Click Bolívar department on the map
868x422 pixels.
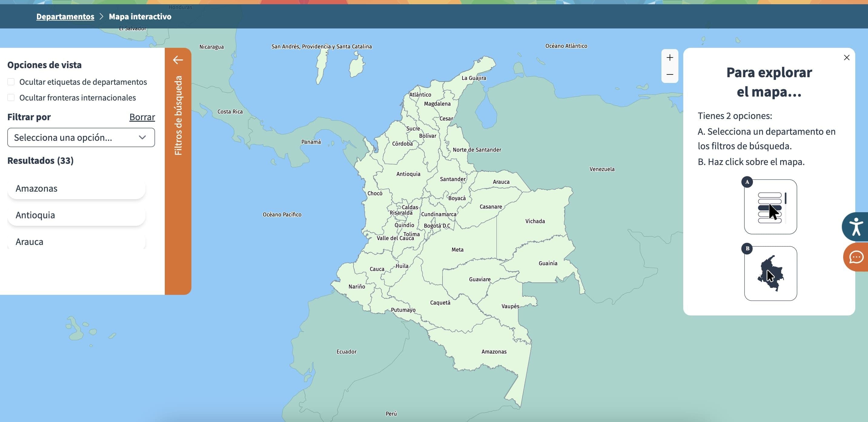(x=427, y=136)
